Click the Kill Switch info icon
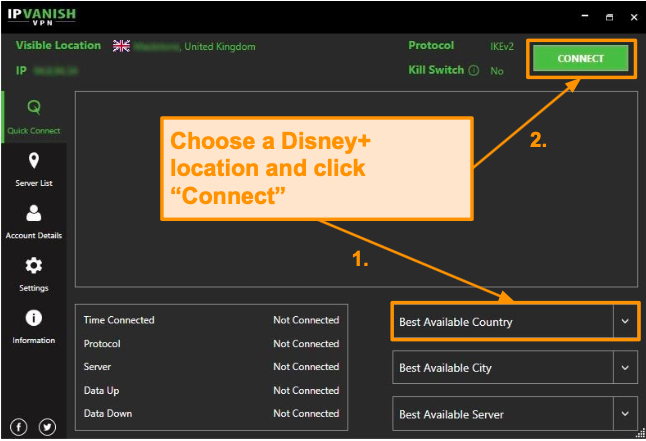This screenshot has width=646, height=441. pos(474,70)
